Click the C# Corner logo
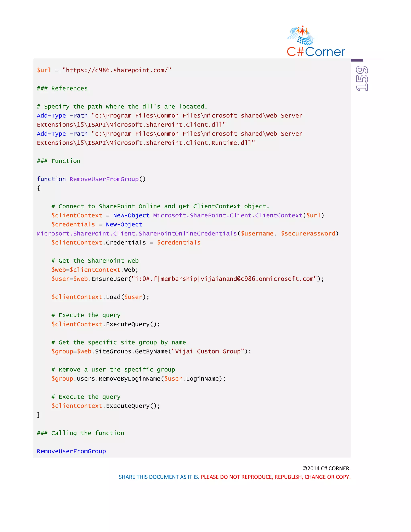 tap(316, 41)
